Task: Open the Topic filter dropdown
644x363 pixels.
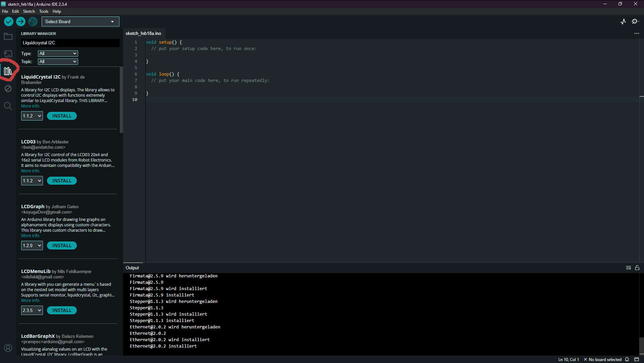Action: (58, 61)
